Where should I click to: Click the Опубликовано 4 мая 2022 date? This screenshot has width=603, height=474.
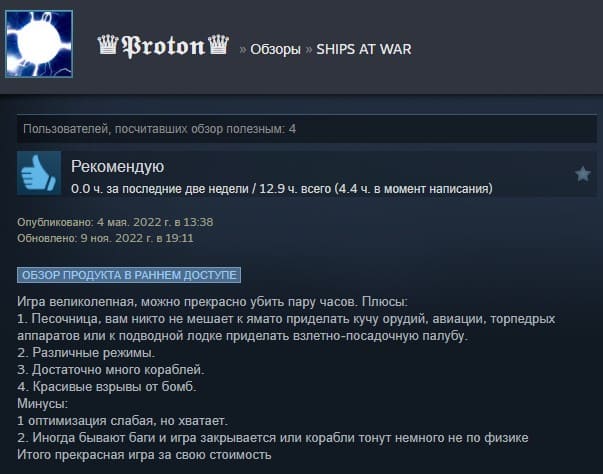point(115,222)
